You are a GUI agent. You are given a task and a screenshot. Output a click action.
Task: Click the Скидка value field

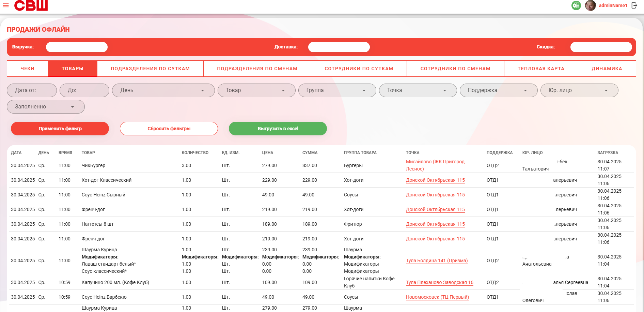pos(601,47)
